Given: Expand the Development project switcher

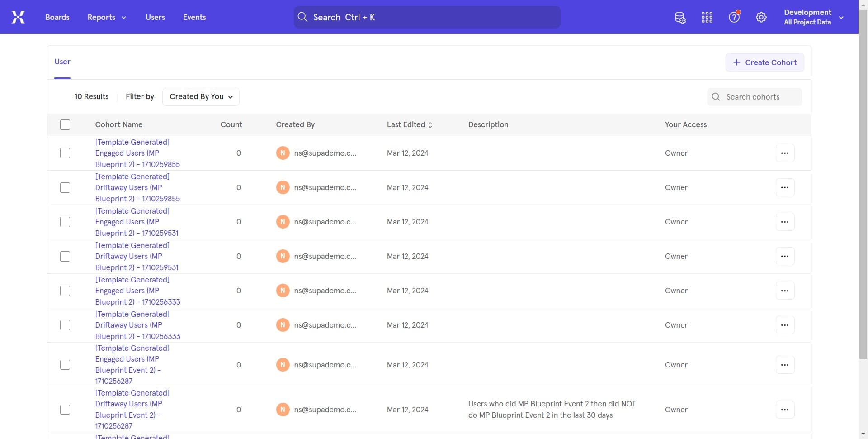Looking at the screenshot, I should pyautogui.click(x=814, y=17).
